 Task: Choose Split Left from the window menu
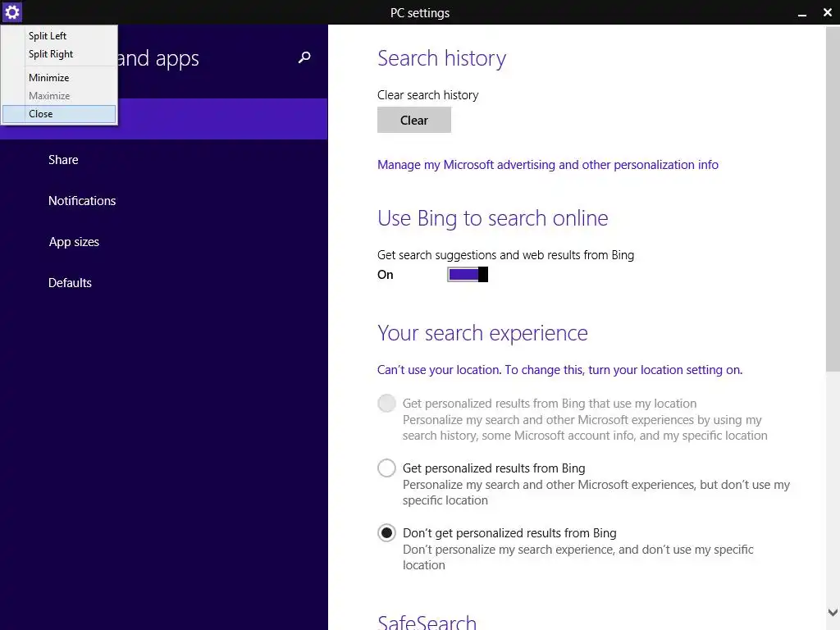click(59, 36)
